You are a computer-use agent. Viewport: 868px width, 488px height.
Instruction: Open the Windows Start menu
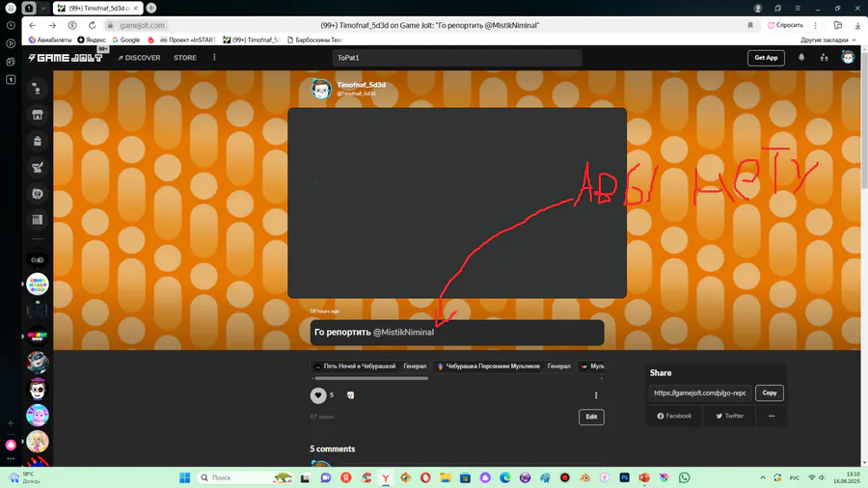click(x=185, y=477)
